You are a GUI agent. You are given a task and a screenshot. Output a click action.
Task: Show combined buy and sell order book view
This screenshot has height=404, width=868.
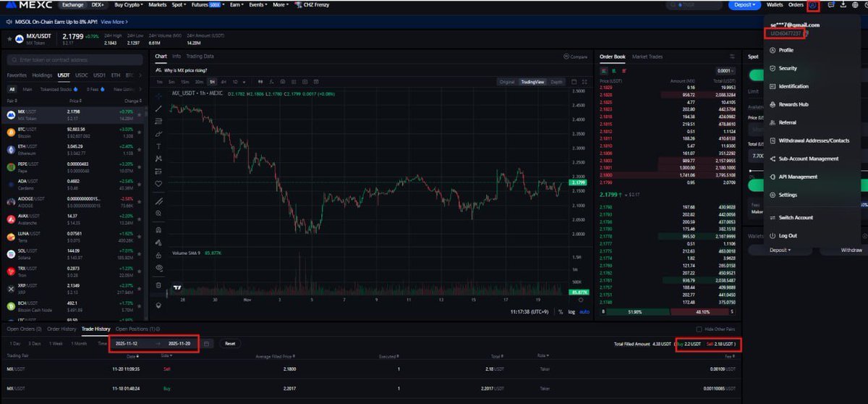click(x=603, y=71)
